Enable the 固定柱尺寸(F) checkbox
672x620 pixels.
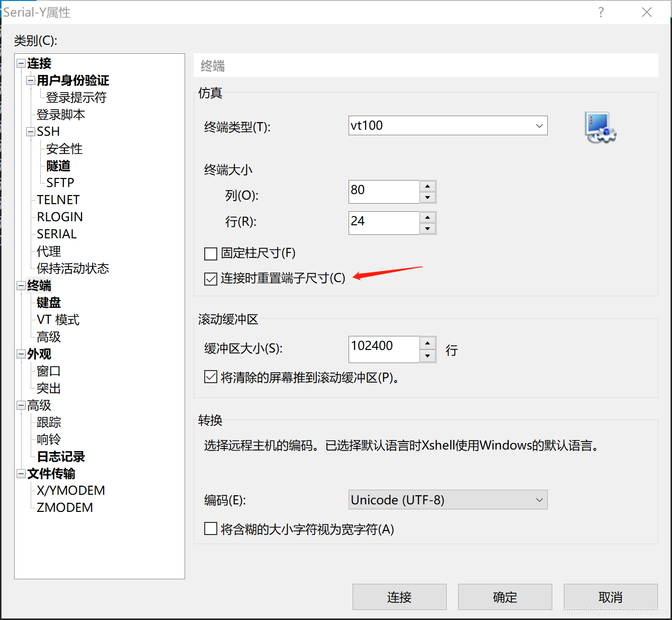[x=210, y=254]
